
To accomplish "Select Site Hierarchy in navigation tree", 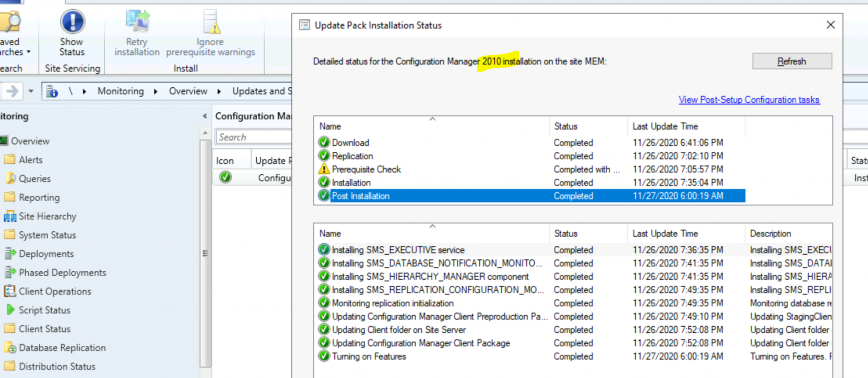I will (47, 216).
